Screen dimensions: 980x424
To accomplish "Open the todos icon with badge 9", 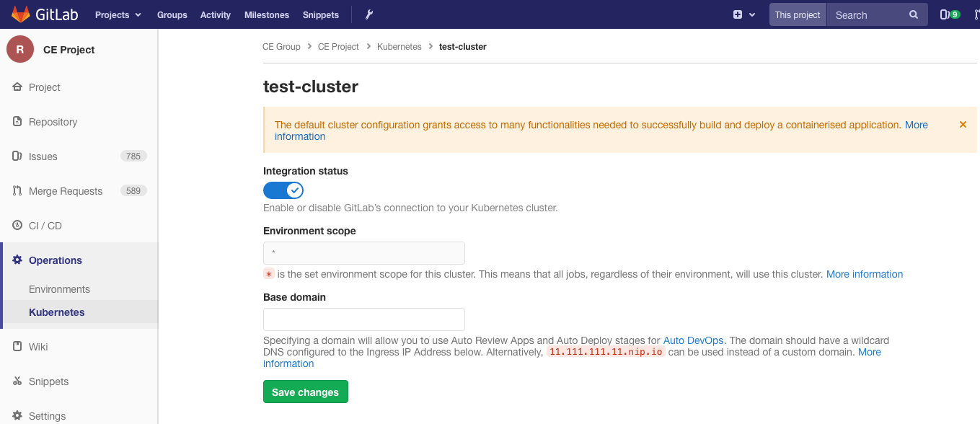I will point(949,14).
